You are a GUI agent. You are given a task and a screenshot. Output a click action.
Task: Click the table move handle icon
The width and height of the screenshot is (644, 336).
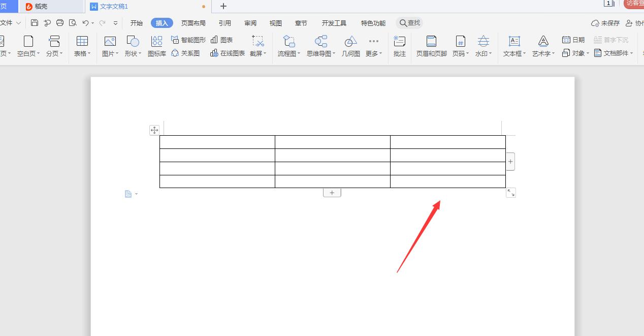pyautogui.click(x=154, y=130)
